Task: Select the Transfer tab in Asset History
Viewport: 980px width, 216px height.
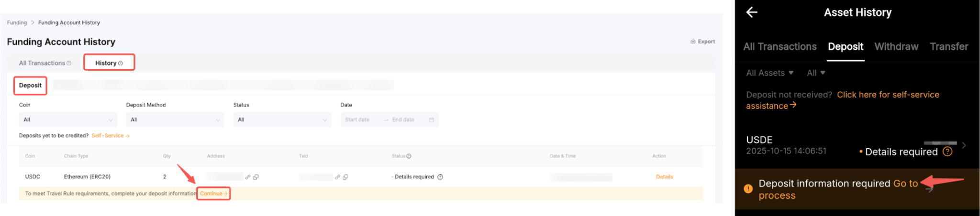Action: (x=948, y=46)
